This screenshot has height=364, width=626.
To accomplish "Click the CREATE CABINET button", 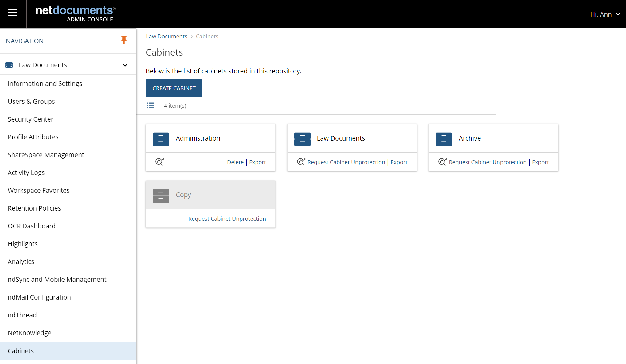I will point(174,88).
